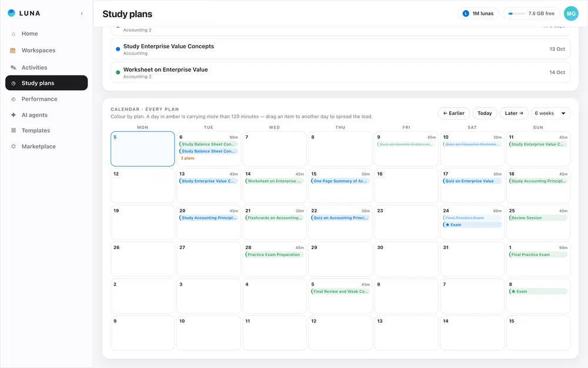Click Worksheet on Enterprise item on 14
Screen dimensions: 588x368
[275, 181]
